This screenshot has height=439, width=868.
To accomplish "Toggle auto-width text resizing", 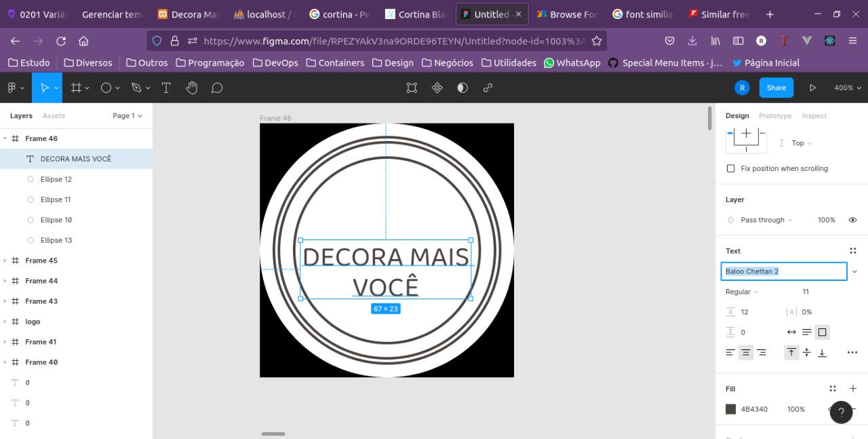I will (791, 332).
